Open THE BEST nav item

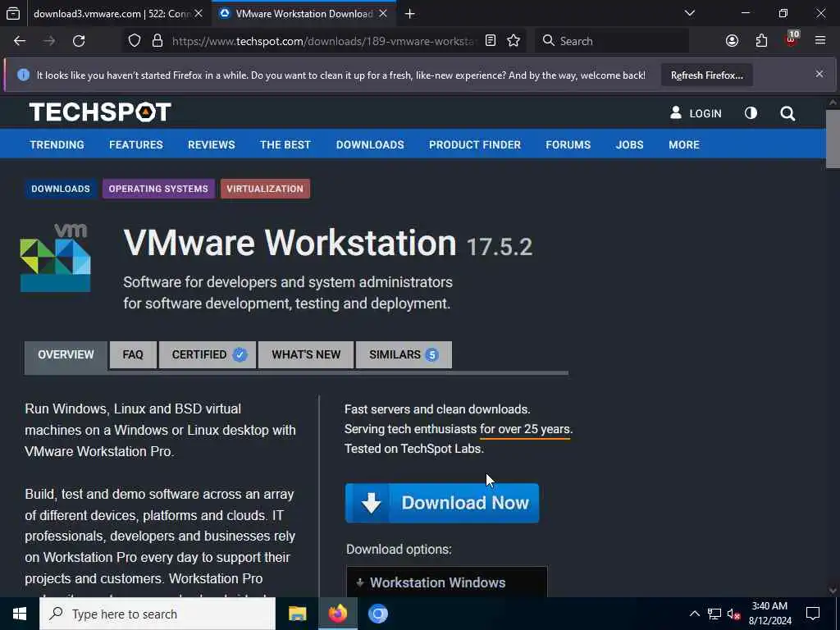285,144
